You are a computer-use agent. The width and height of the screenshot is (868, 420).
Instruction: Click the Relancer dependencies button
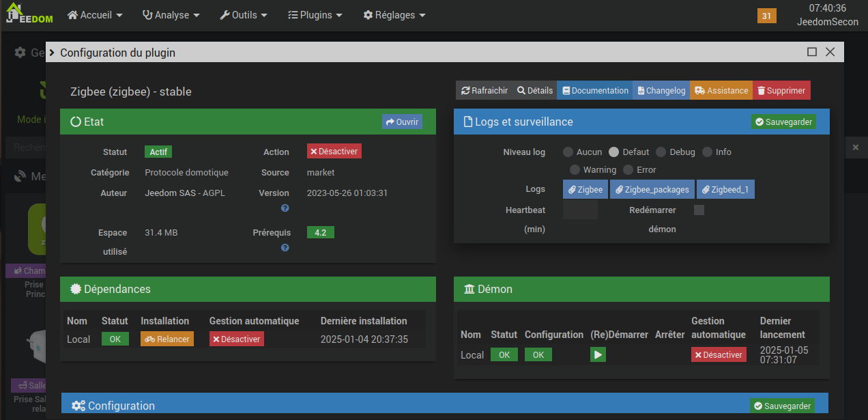tap(167, 339)
